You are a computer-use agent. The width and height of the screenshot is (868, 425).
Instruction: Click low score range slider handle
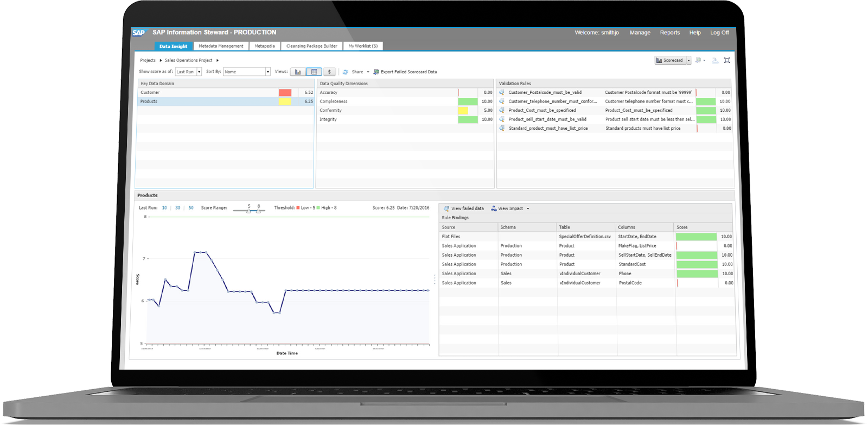click(x=249, y=211)
